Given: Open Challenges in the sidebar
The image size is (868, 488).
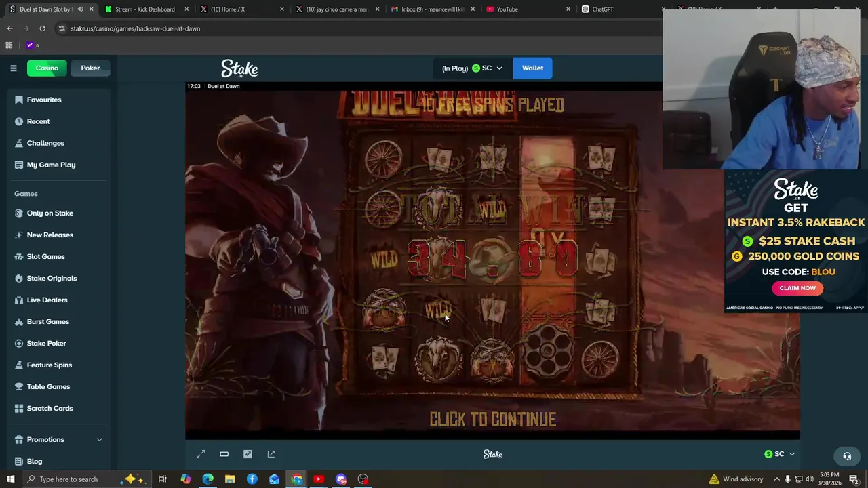Looking at the screenshot, I should click(45, 143).
